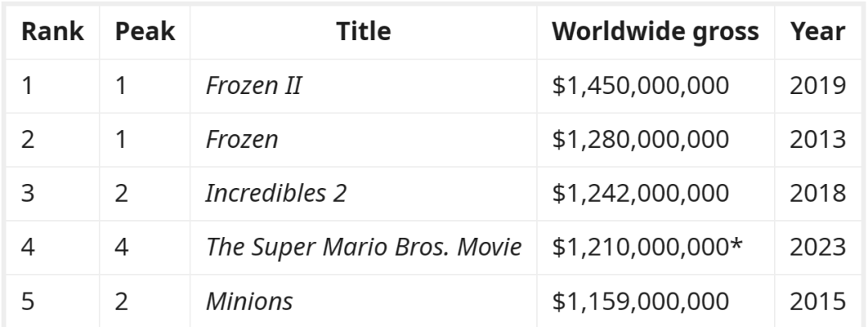Select the Incredibles 2 title

point(276,194)
